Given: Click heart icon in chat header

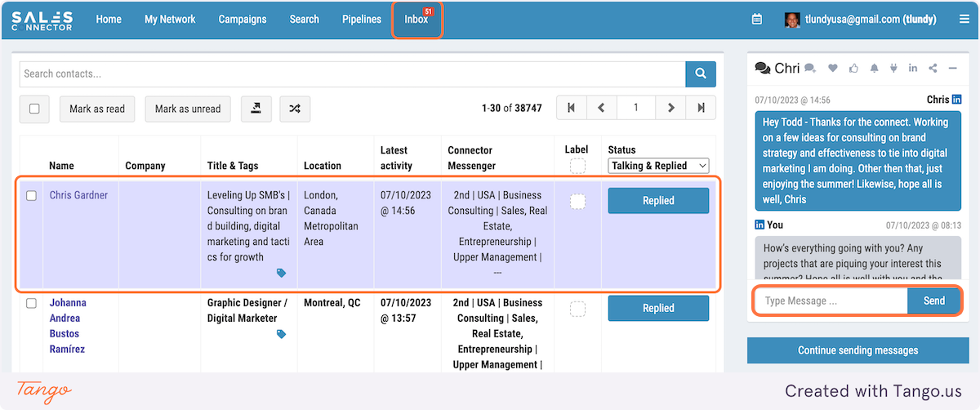Looking at the screenshot, I should 833,69.
